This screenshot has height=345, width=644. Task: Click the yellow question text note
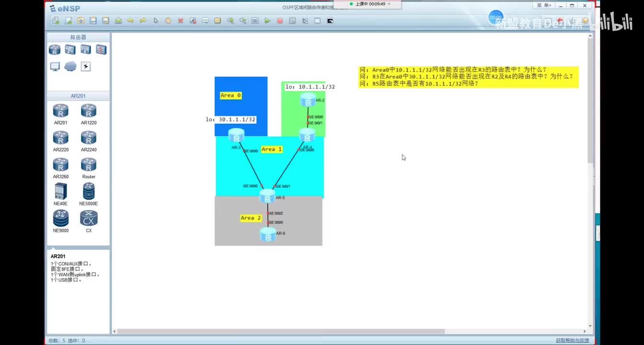click(x=469, y=77)
